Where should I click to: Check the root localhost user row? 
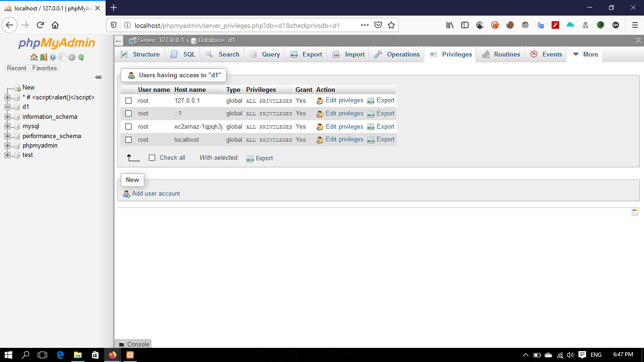point(128,140)
